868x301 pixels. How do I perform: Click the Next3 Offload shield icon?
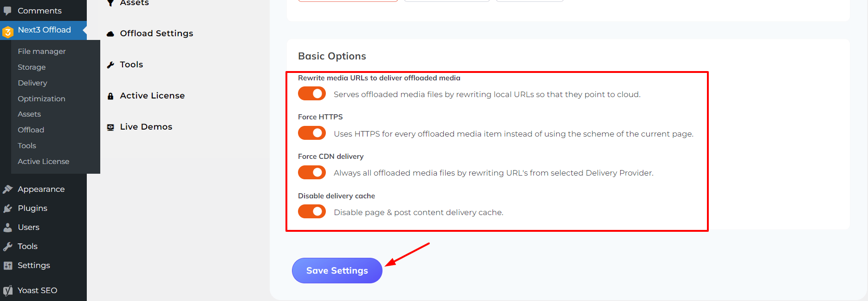8,29
